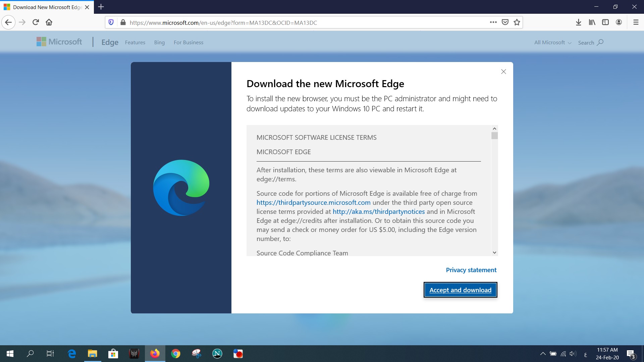The image size is (644, 362).
Task: View site security padlock details
Action: tap(123, 22)
